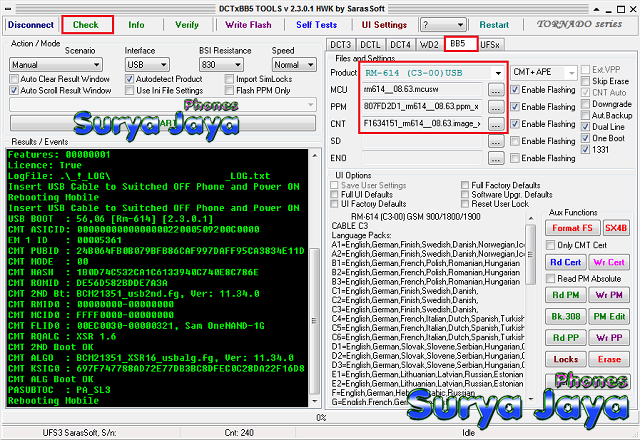Screen dimensions: 640x440
Task: Browse for ENO file
Action: (496, 158)
